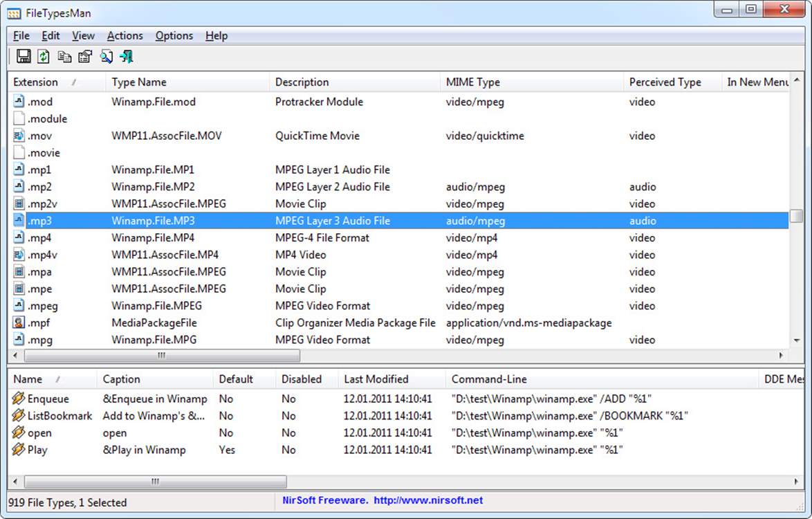Image resolution: width=812 pixels, height=519 pixels.
Task: Click the .mod file type icon
Action: (x=19, y=101)
